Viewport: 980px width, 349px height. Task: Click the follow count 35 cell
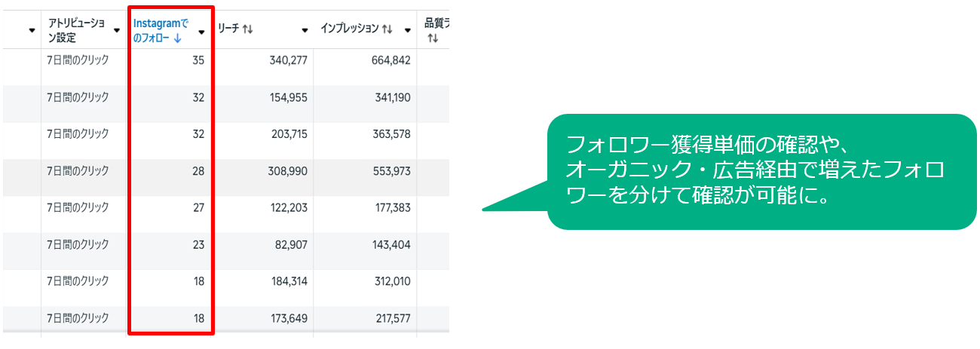[x=198, y=60]
